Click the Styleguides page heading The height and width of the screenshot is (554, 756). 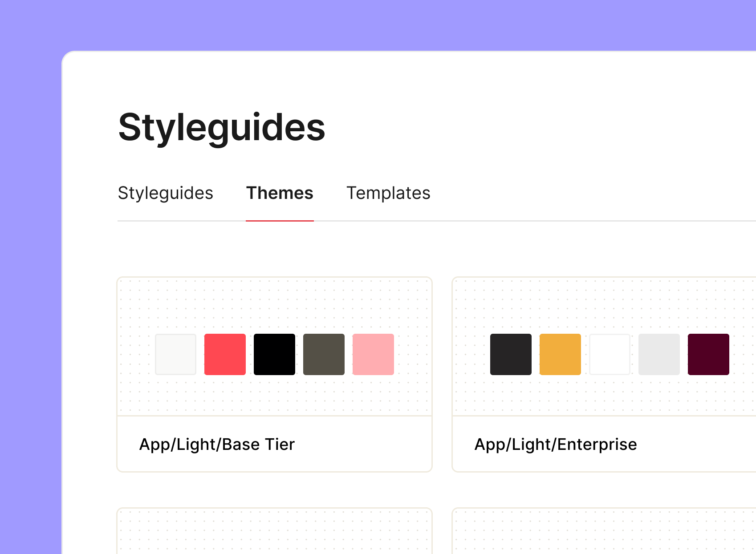(x=221, y=129)
